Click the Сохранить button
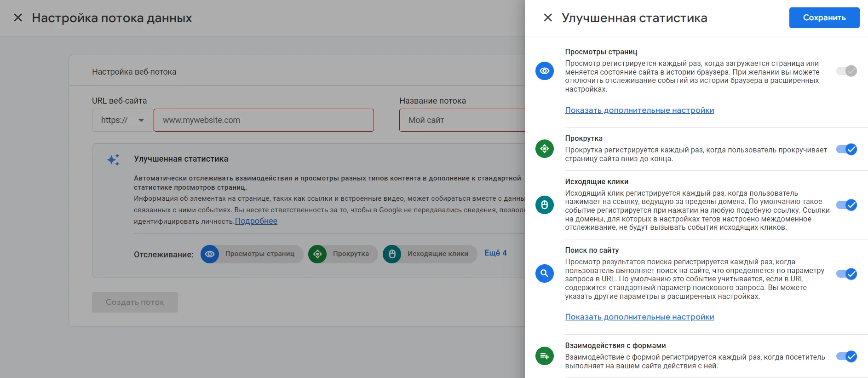This screenshot has height=378, width=868. tap(824, 17)
